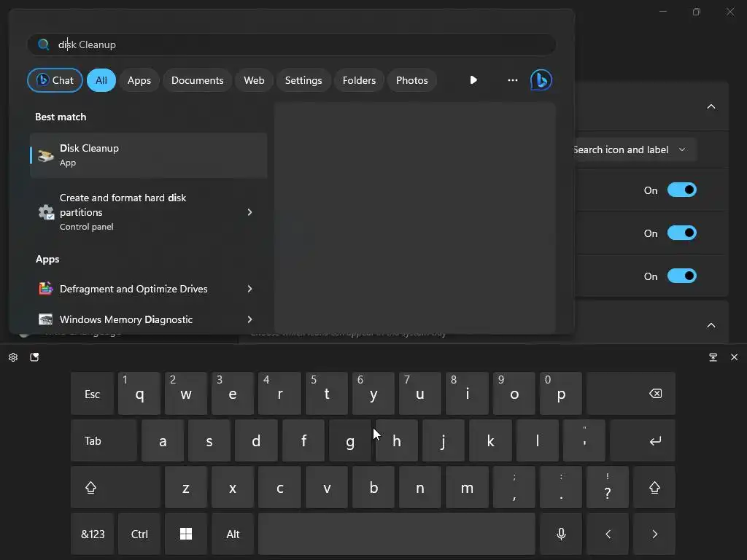This screenshot has height=560, width=747.
Task: Open the more options ellipsis in search
Action: [x=513, y=80]
